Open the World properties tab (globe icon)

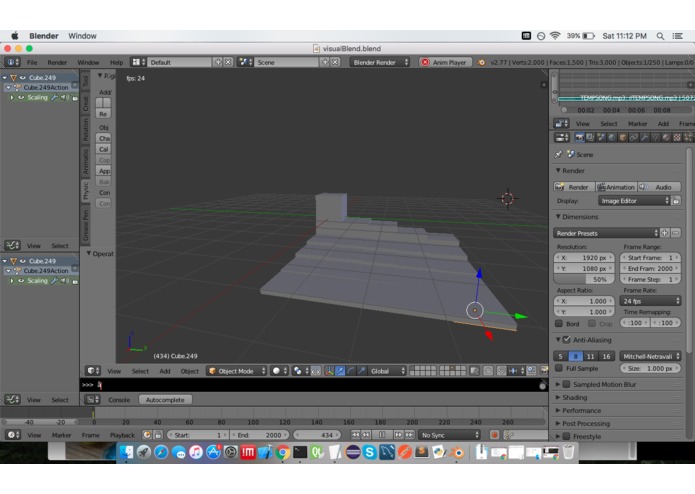tap(612, 138)
